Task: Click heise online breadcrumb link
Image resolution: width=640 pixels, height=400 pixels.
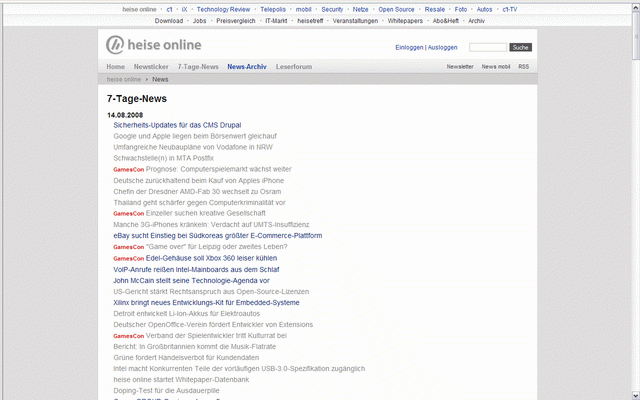Action: click(124, 79)
